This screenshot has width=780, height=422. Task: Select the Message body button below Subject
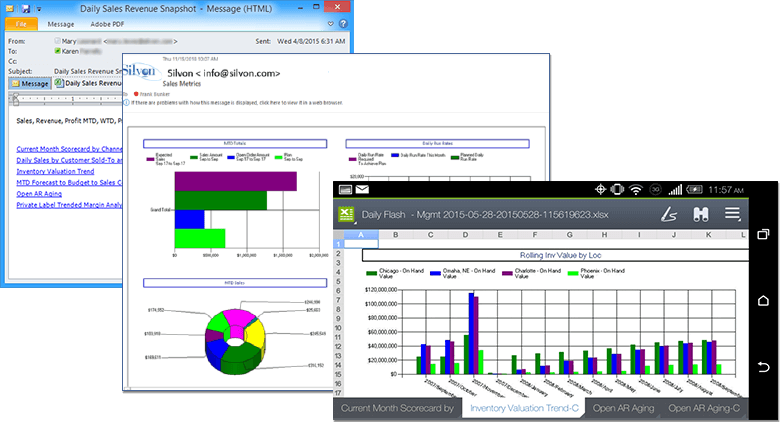[x=30, y=84]
